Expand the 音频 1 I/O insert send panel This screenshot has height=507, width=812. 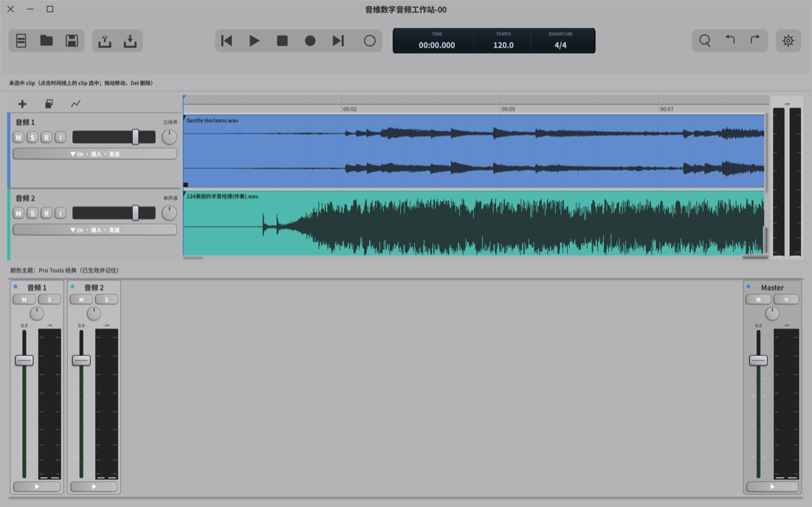coord(94,154)
